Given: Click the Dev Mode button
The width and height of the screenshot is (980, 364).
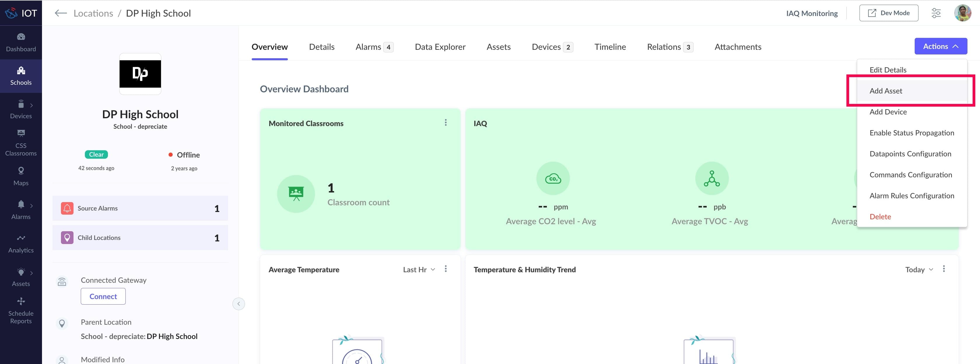Looking at the screenshot, I should click(x=888, y=13).
